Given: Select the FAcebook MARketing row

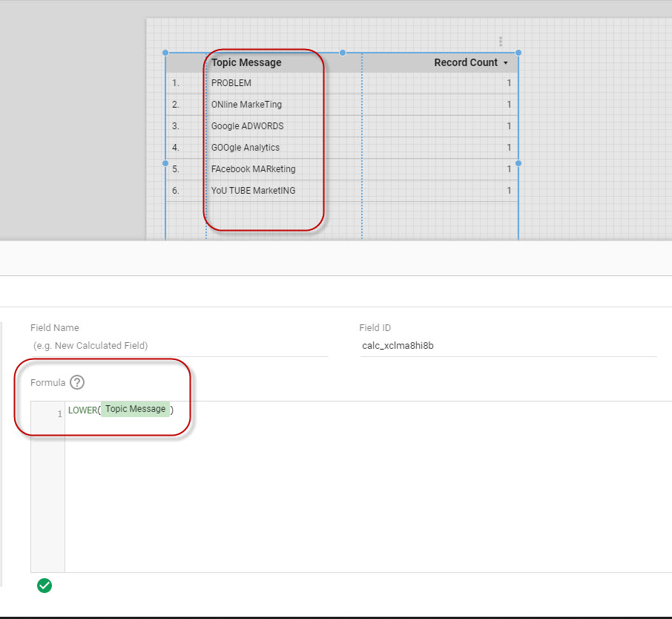Looking at the screenshot, I should [342, 169].
